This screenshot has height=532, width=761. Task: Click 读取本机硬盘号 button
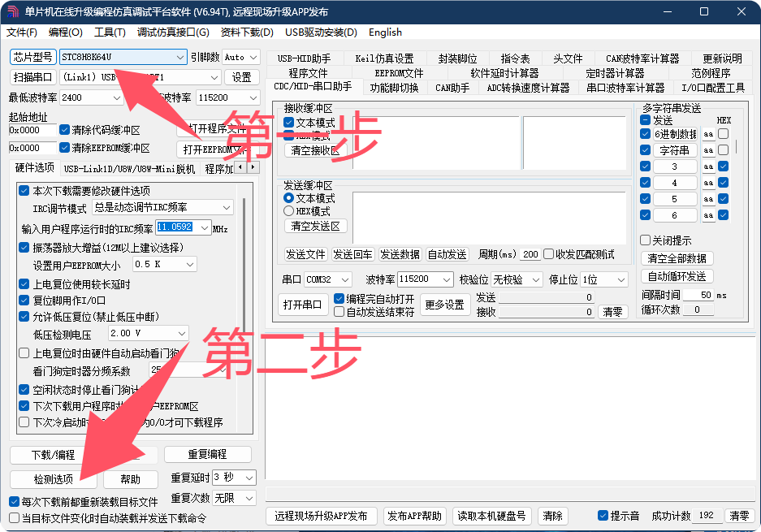point(491,516)
